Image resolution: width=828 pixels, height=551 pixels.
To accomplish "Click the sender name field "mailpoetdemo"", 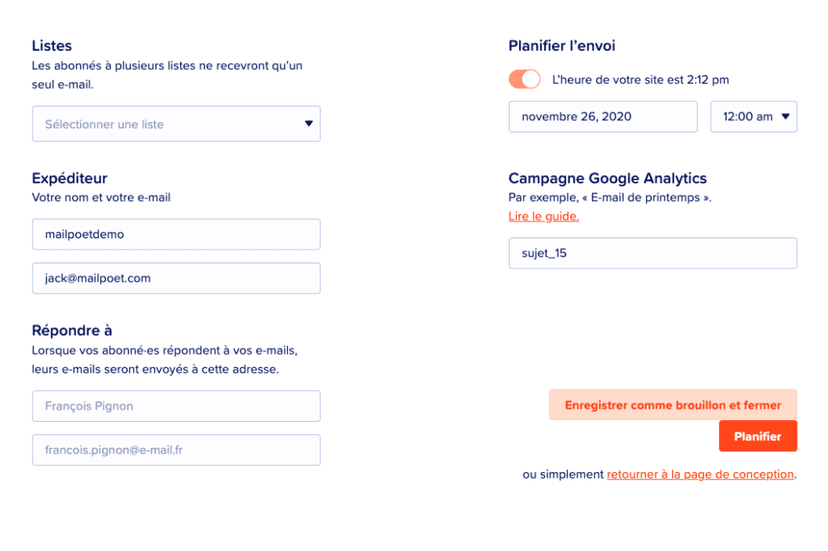I will point(176,234).
